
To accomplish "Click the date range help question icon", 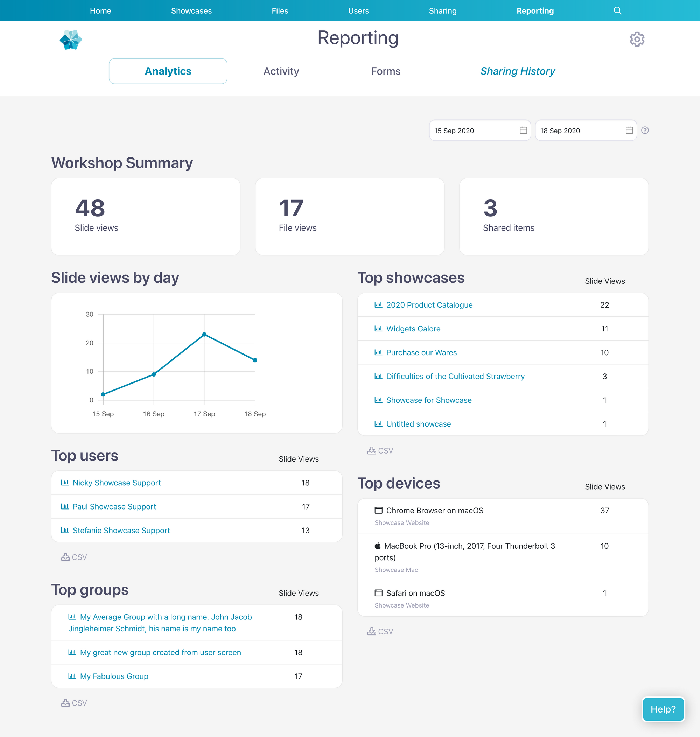I will [x=645, y=130].
